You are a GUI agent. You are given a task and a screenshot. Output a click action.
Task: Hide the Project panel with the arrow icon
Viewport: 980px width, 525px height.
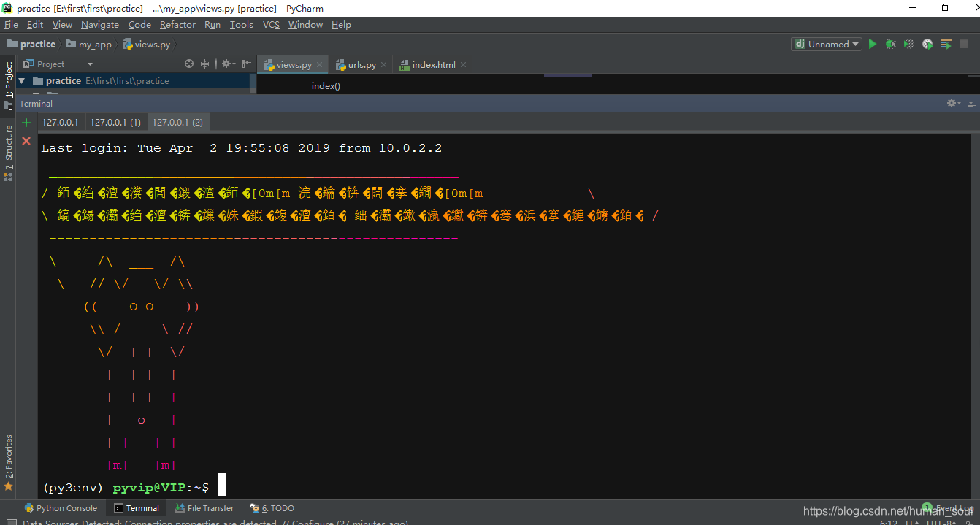(x=247, y=64)
